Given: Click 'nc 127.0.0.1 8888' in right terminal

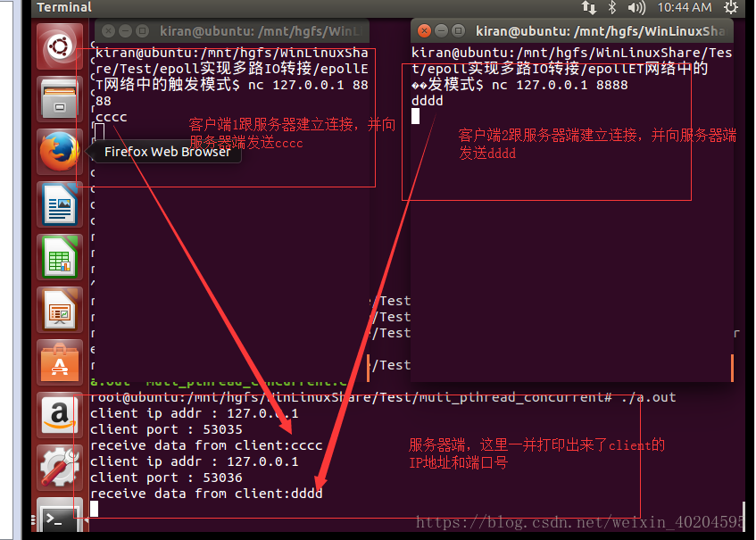Looking at the screenshot, I should 560,85.
